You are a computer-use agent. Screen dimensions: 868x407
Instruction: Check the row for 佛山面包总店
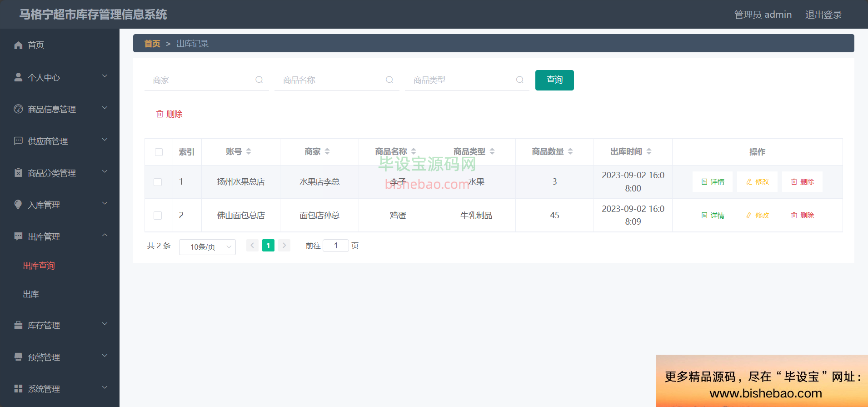pos(158,216)
